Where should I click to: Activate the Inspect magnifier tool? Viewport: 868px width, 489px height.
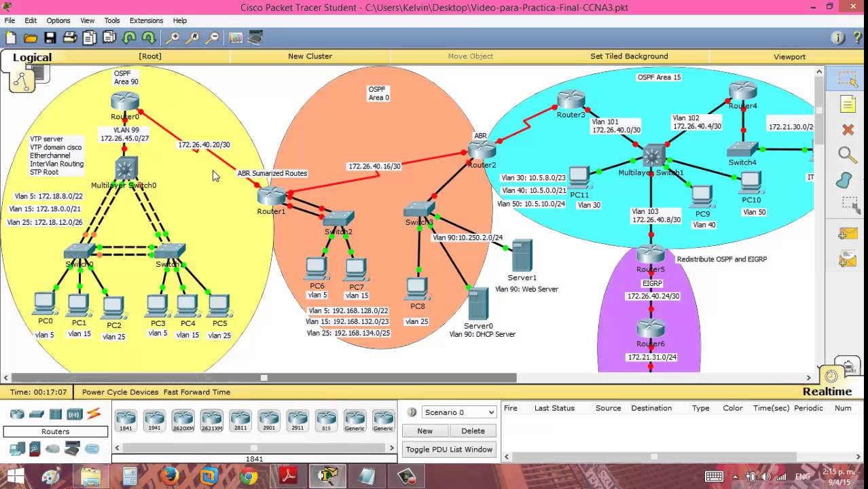(848, 155)
